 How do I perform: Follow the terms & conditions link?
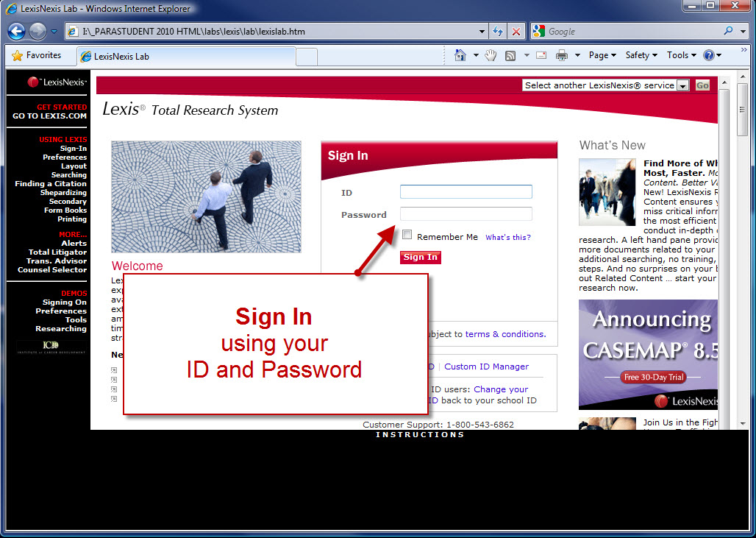pos(504,334)
